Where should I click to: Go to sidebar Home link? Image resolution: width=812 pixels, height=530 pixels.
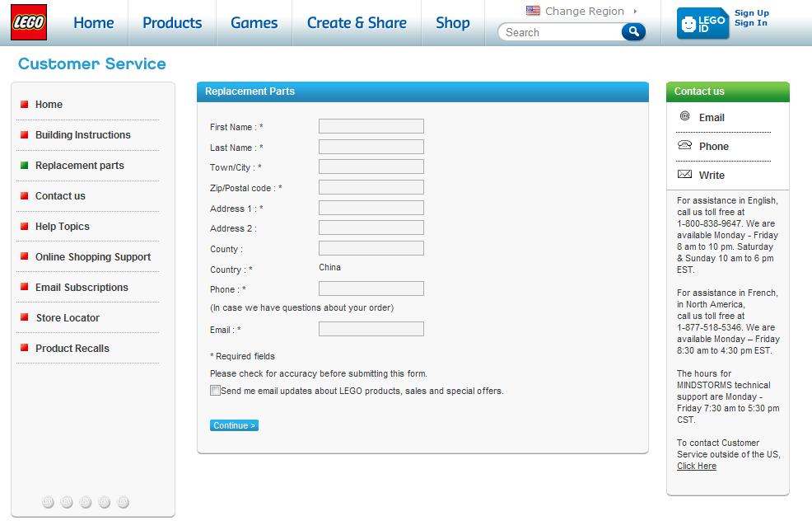(49, 104)
